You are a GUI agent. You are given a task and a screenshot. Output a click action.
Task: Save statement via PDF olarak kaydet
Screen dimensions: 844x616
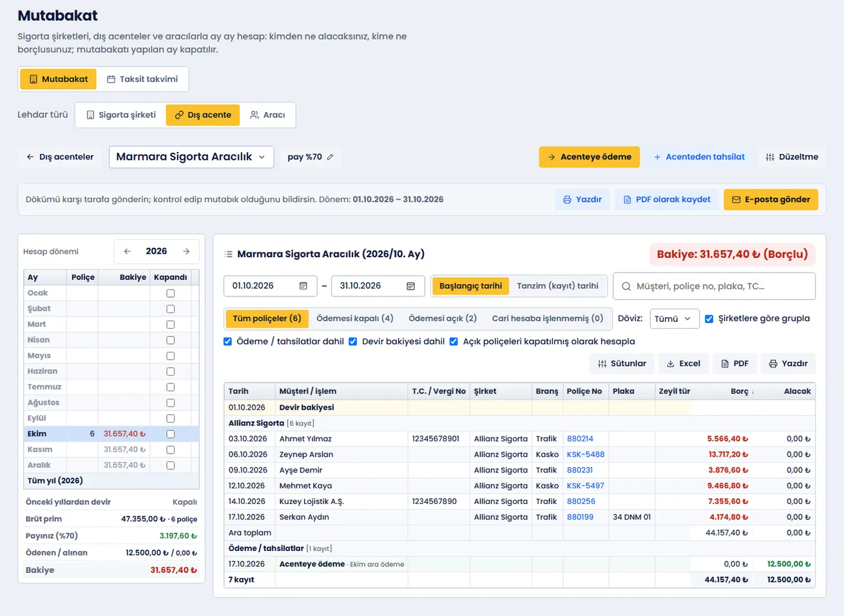click(667, 200)
